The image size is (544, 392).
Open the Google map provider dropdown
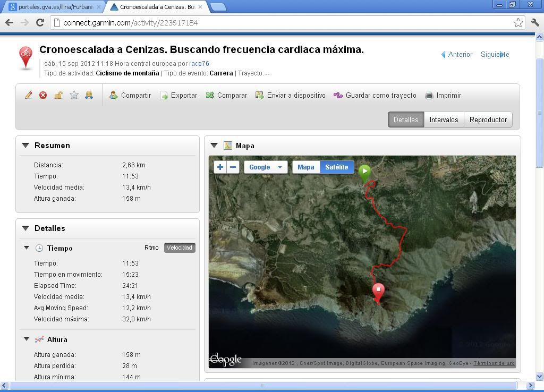[x=266, y=167]
